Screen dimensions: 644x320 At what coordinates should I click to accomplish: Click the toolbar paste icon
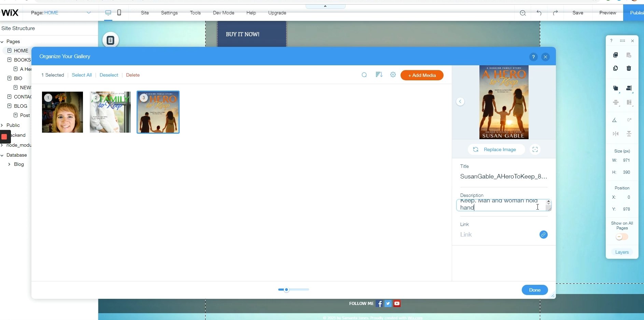tap(629, 55)
